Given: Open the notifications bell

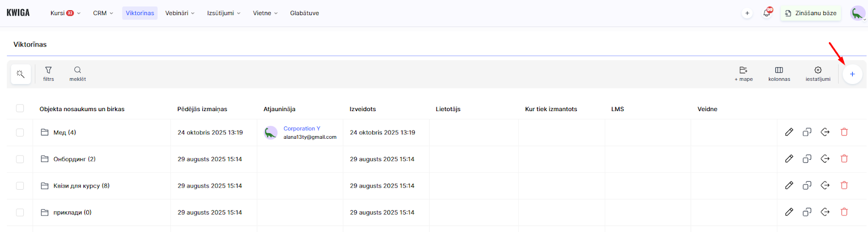Looking at the screenshot, I should [767, 13].
